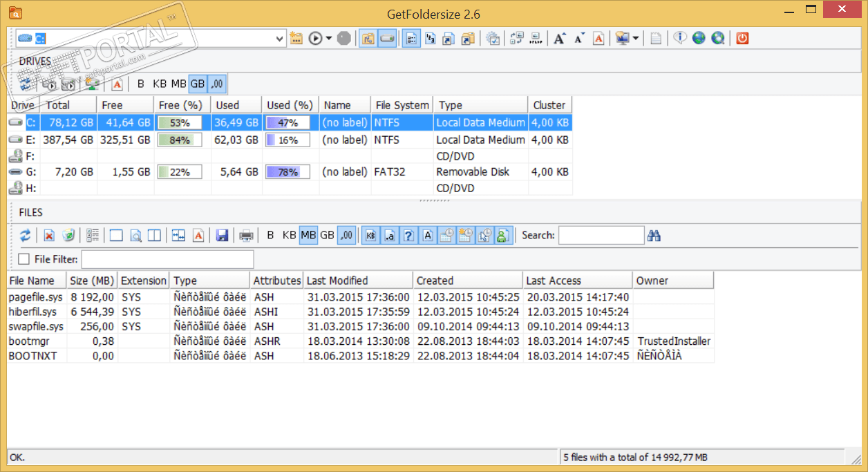The height and width of the screenshot is (472, 868).
Task: Select the KB unit in the Drives toolbar
Action: [x=160, y=84]
